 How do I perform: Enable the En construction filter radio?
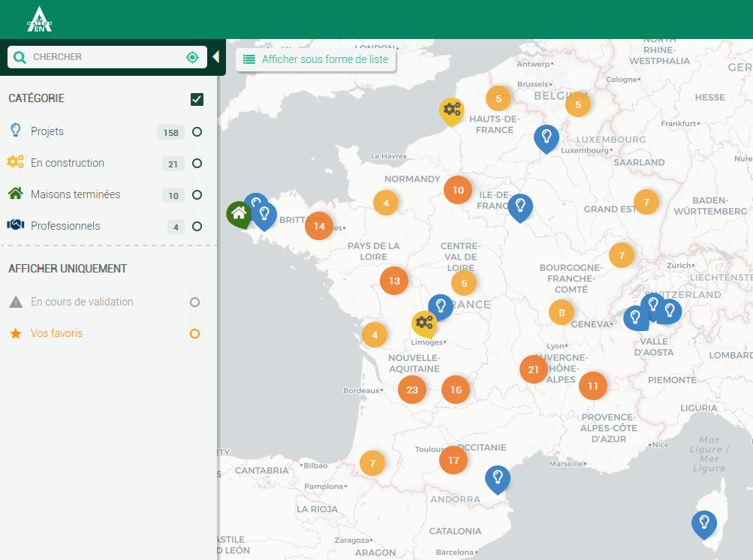197,164
